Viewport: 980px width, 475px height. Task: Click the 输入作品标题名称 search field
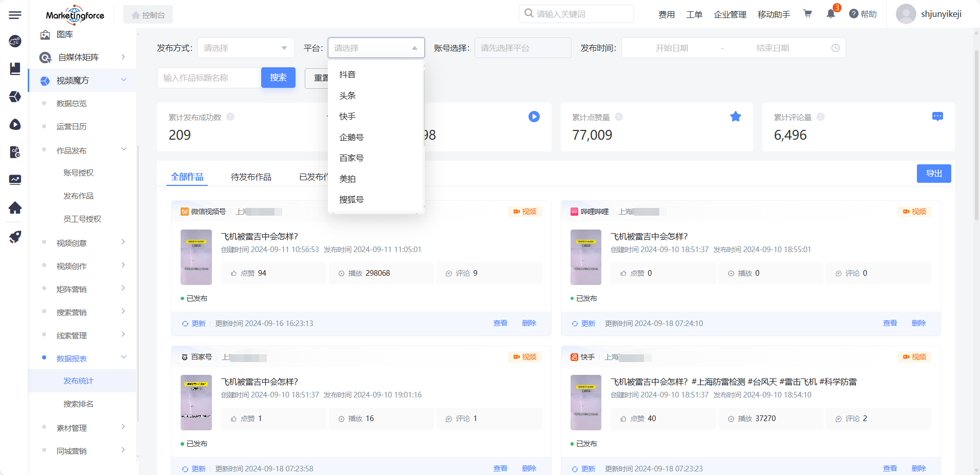coord(208,78)
